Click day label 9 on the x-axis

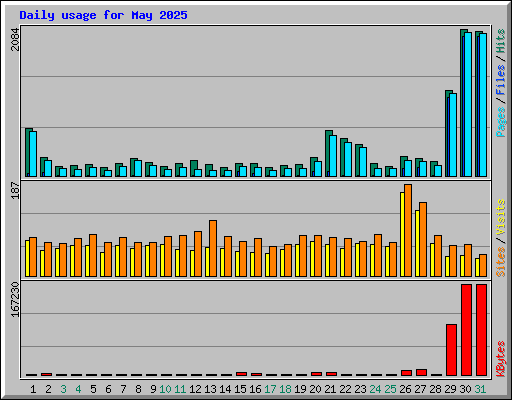click(153, 389)
